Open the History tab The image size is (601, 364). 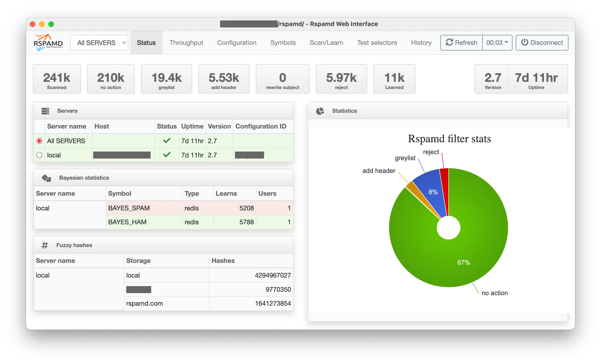(421, 43)
